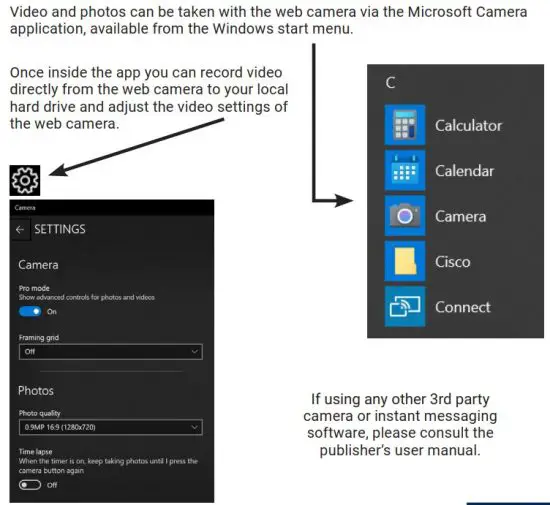Select the Calculator label in start menu

(x=468, y=126)
